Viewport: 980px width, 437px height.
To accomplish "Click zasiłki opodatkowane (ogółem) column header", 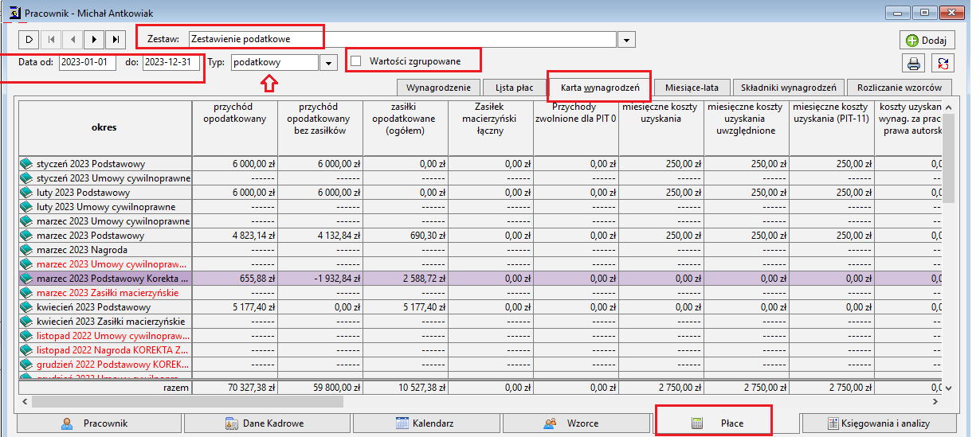I will (406, 127).
